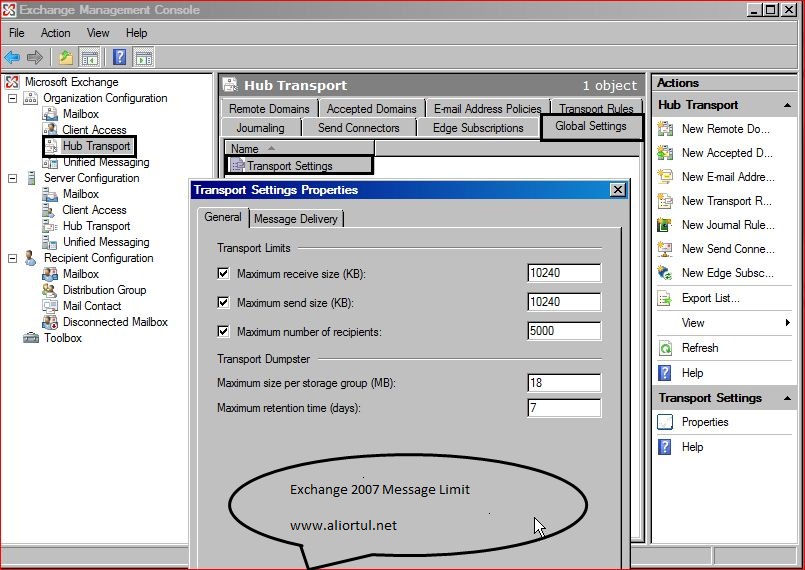Click Disconnected Mailbox icon in tree
Viewport: 805px width, 570px height.
coord(50,322)
